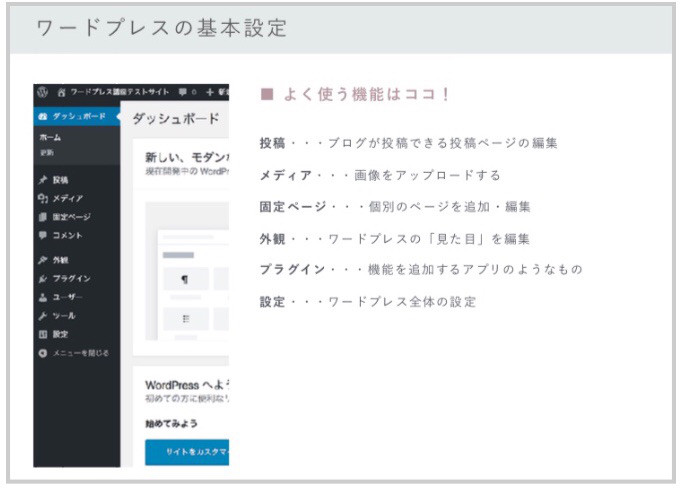Click the home icon in admin bar

pos(61,92)
